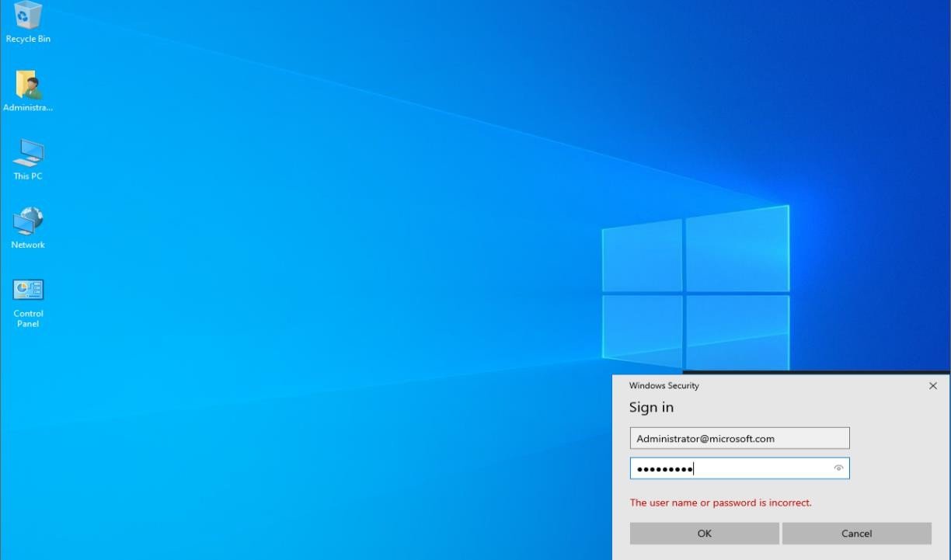Select the Network desktop icon
The width and height of the screenshot is (951, 560).
[28, 228]
